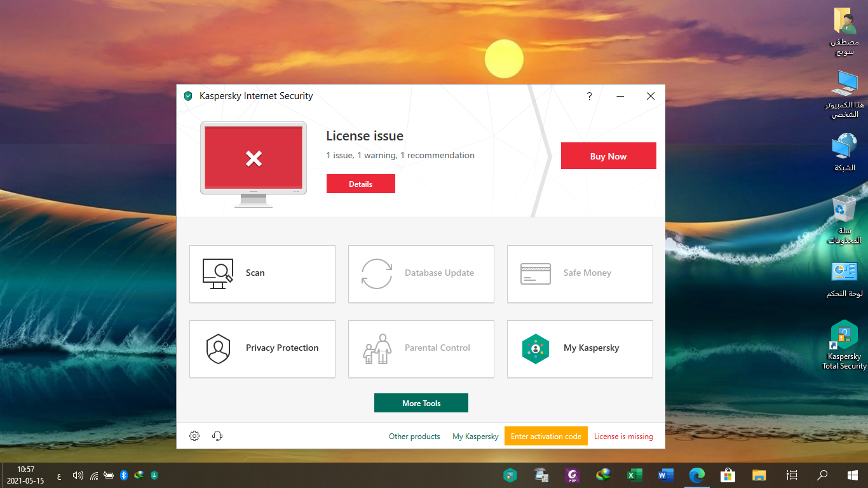Click Enter activation code button

pyautogui.click(x=546, y=436)
